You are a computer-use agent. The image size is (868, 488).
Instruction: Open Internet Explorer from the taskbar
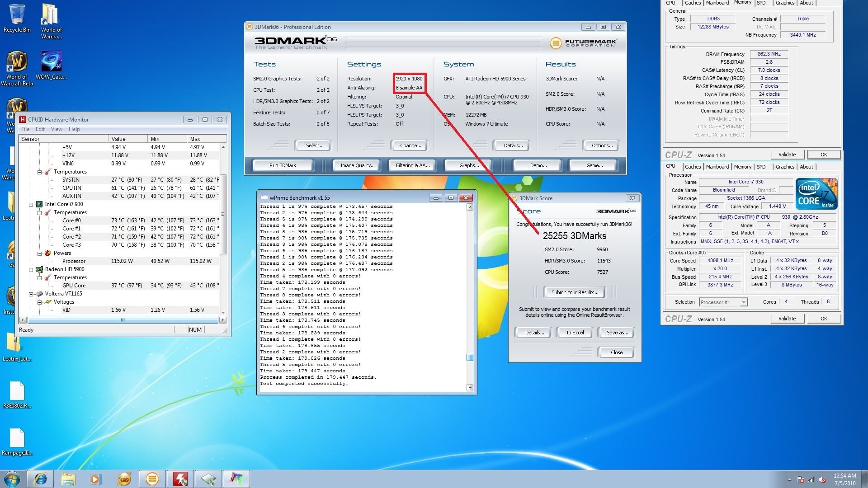pyautogui.click(x=40, y=479)
